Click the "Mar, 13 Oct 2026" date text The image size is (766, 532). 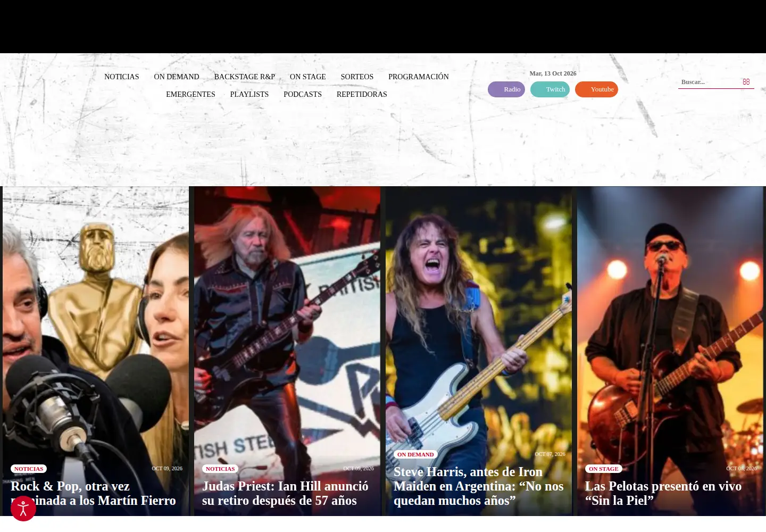tap(553, 73)
